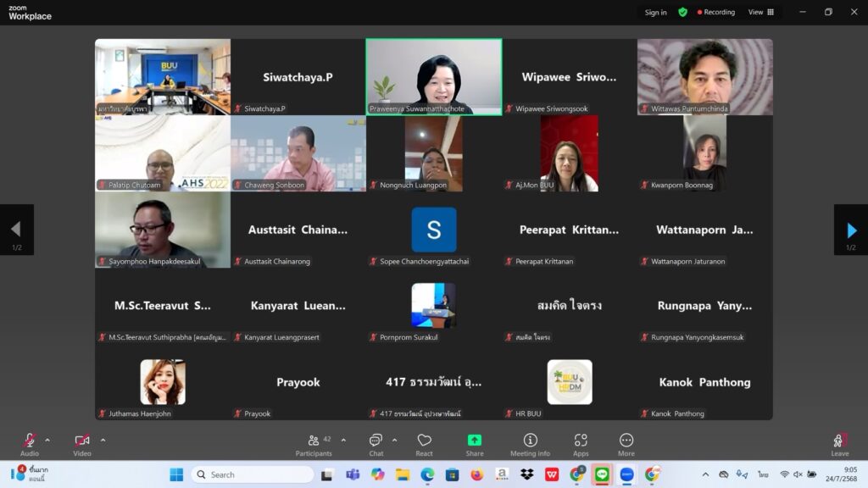Click Sign in at the top
This screenshot has height=488, width=868.
point(655,13)
